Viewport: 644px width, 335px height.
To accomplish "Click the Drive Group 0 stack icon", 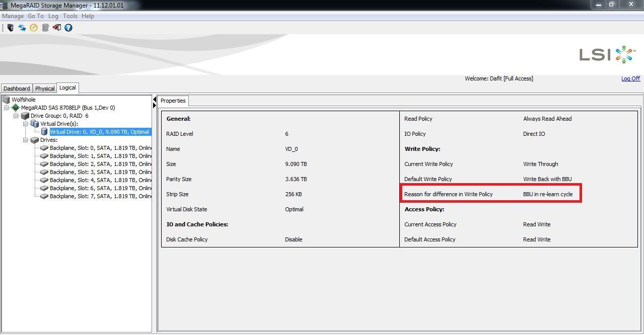I will (x=25, y=116).
